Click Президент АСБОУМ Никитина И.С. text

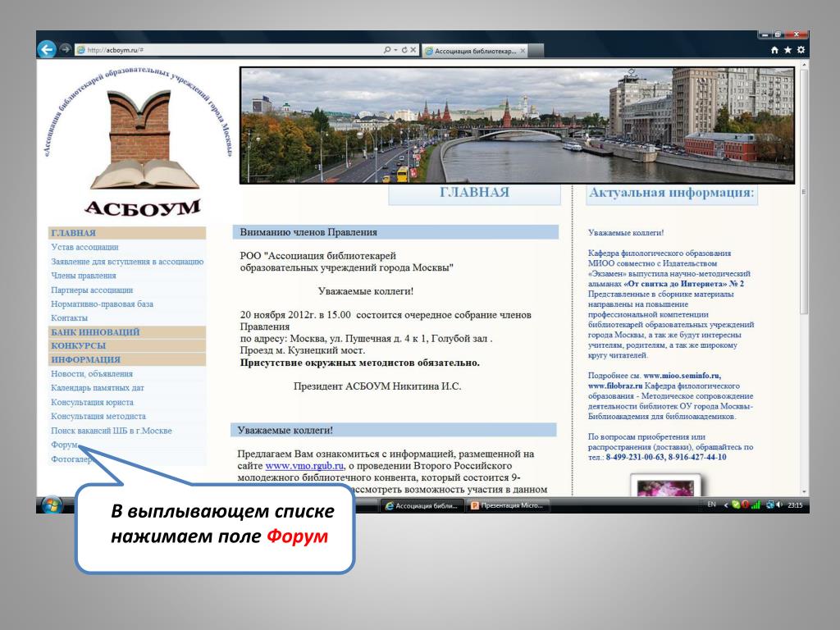(377, 386)
